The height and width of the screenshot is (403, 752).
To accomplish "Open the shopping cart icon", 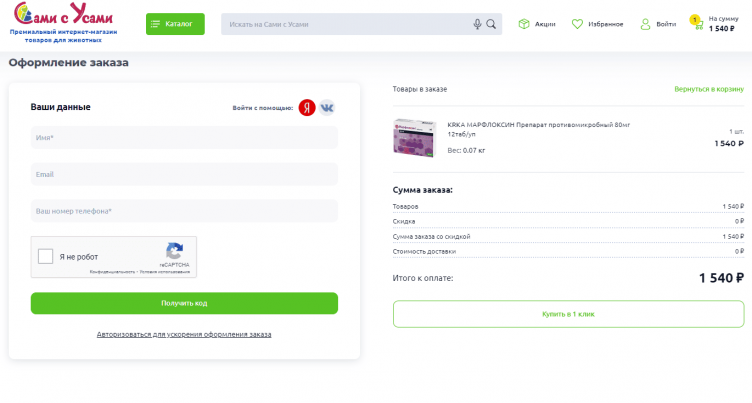I will point(696,24).
